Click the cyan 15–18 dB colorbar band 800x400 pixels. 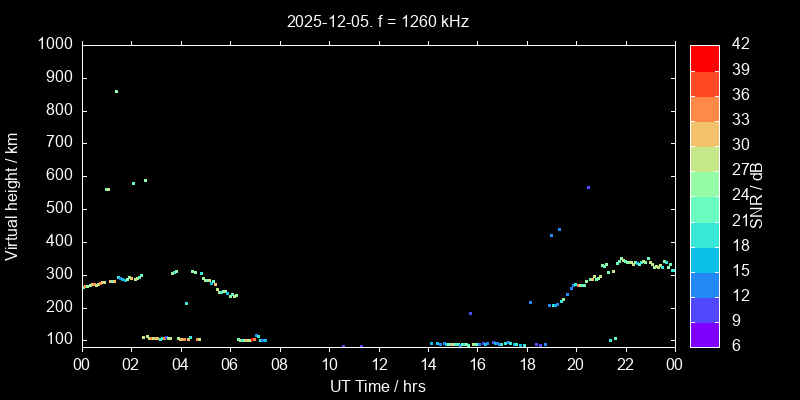[x=704, y=259]
